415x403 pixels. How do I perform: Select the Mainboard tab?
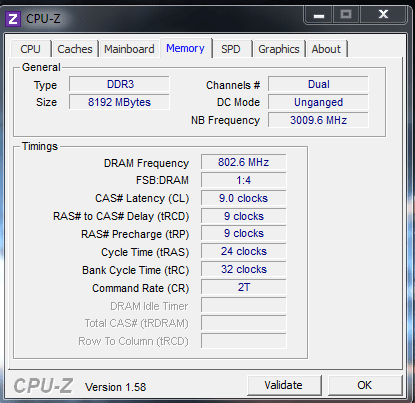click(x=129, y=49)
